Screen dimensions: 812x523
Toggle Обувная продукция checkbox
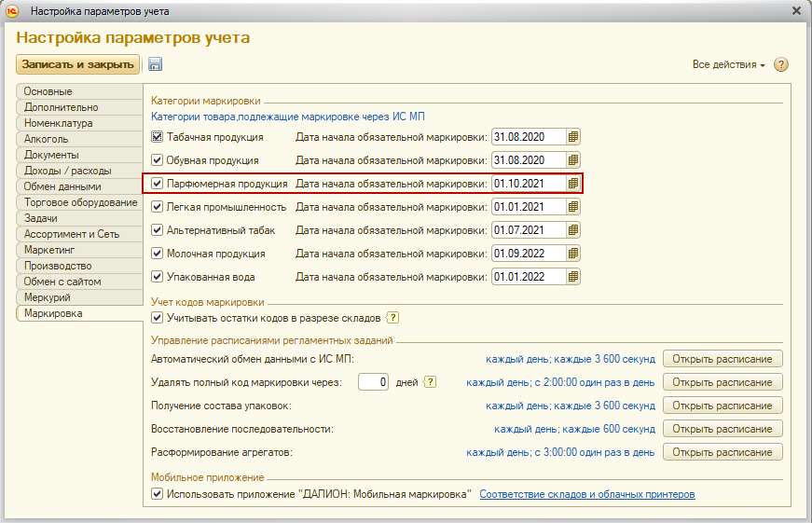(157, 160)
